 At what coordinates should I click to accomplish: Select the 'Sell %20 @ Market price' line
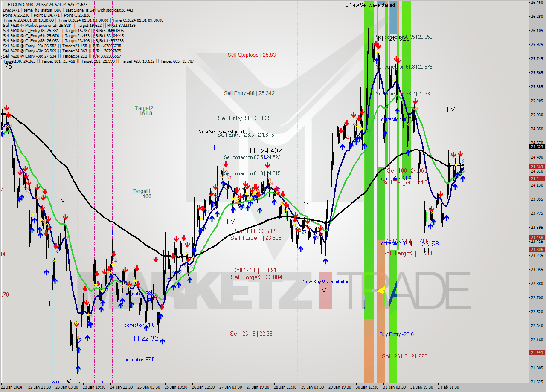point(69,25)
